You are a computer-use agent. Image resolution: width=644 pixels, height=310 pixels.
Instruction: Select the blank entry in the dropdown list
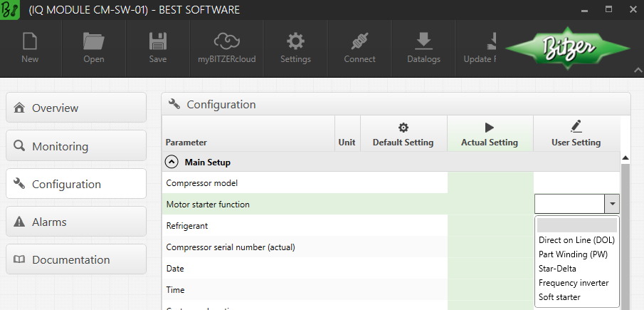tap(576, 225)
